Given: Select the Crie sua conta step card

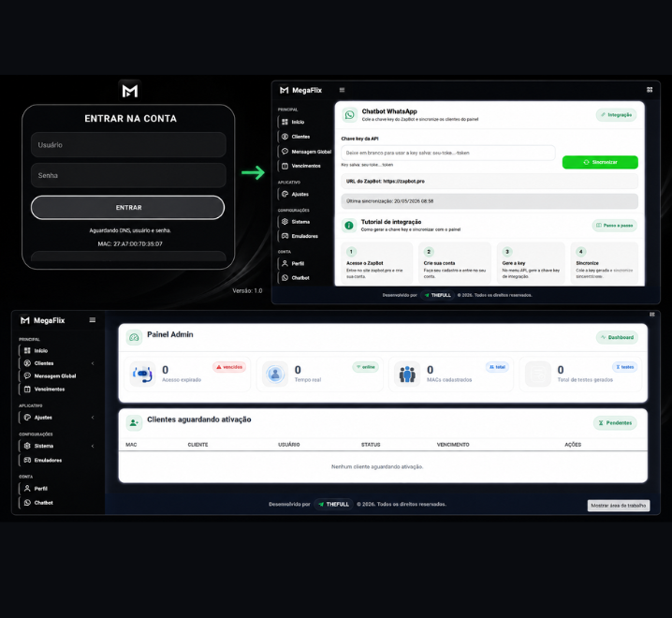Looking at the screenshot, I should tap(455, 263).
